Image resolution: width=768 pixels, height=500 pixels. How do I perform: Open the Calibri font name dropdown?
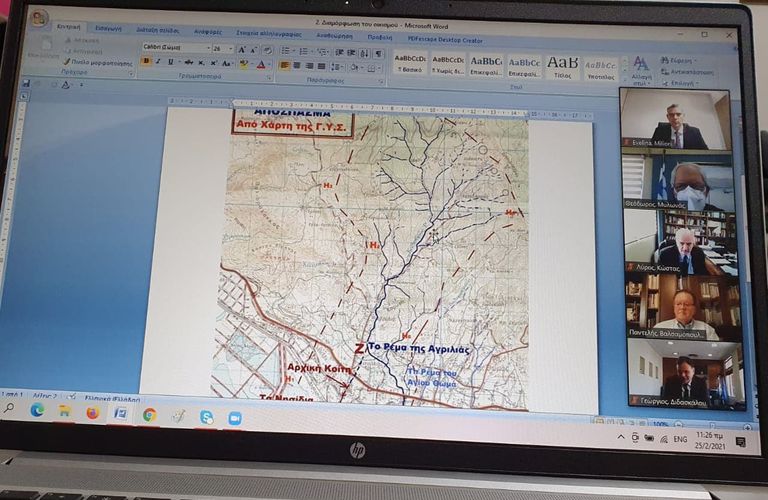tap(209, 48)
